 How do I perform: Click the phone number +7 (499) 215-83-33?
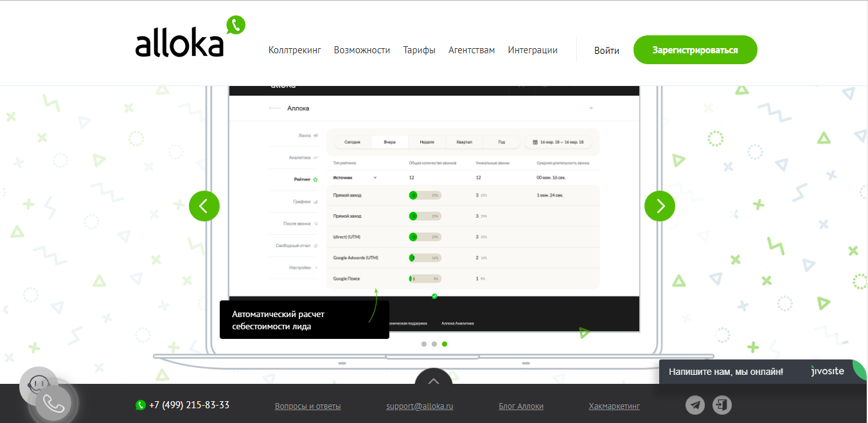click(189, 405)
